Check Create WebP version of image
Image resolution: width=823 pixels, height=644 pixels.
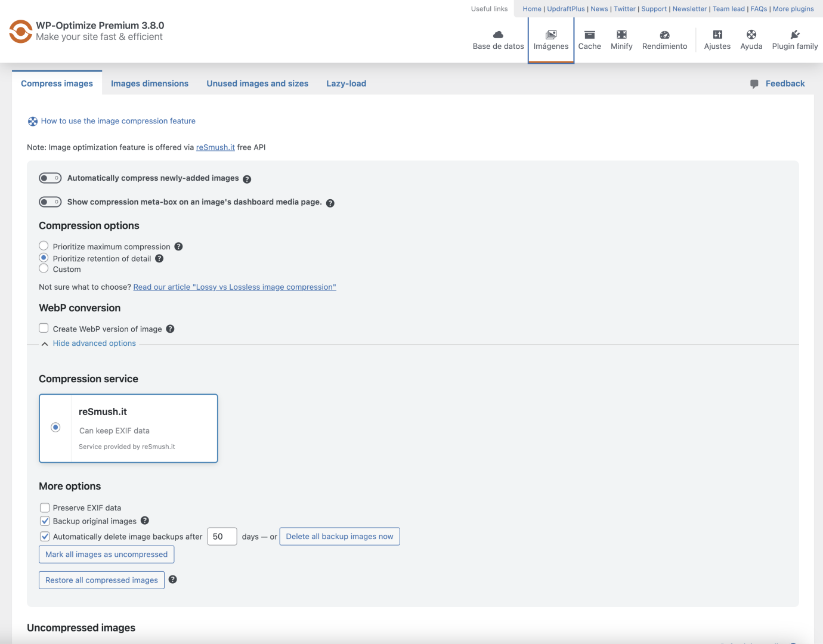click(x=44, y=328)
